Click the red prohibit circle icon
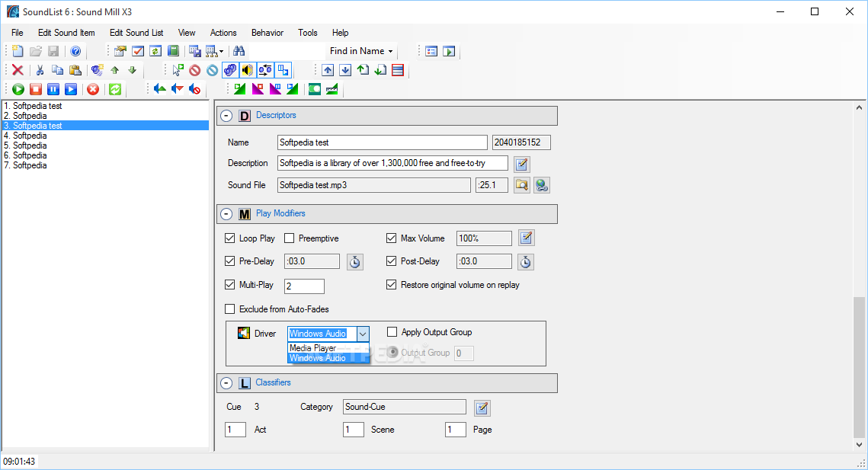This screenshot has height=470, width=868. pos(195,70)
